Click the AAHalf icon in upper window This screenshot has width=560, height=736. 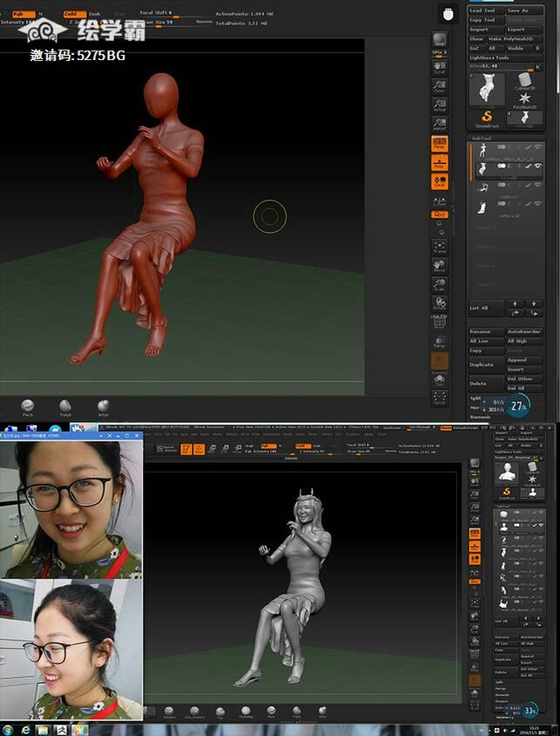coord(440,125)
